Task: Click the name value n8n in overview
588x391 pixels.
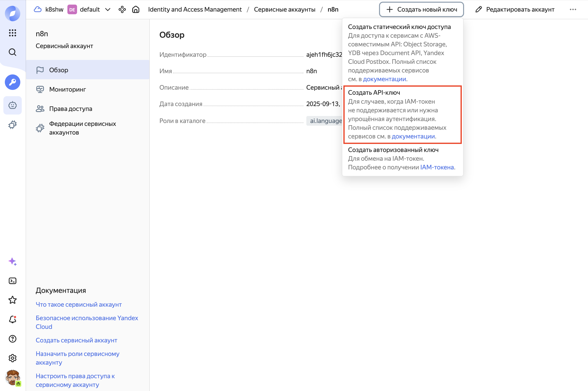Action: pyautogui.click(x=311, y=71)
